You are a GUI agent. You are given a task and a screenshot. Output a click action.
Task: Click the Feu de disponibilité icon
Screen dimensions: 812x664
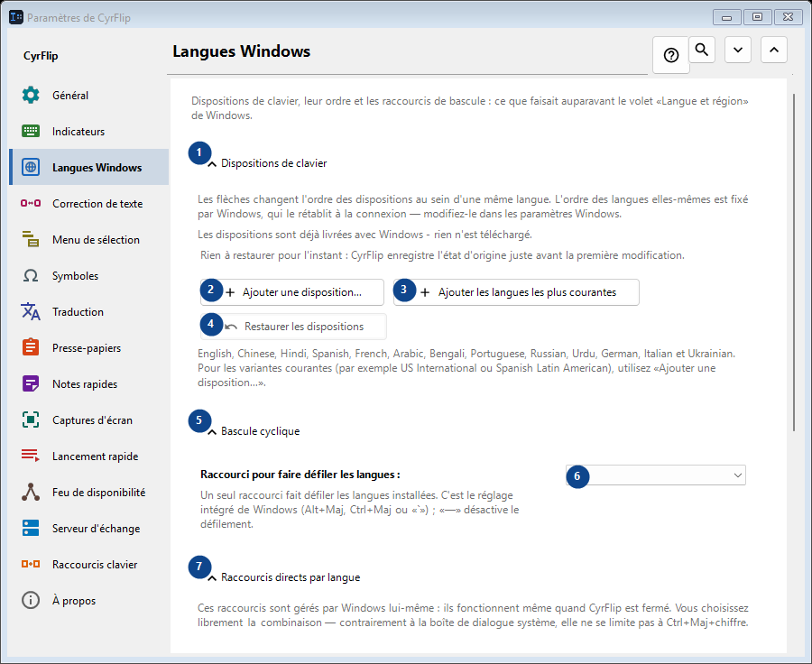click(31, 492)
